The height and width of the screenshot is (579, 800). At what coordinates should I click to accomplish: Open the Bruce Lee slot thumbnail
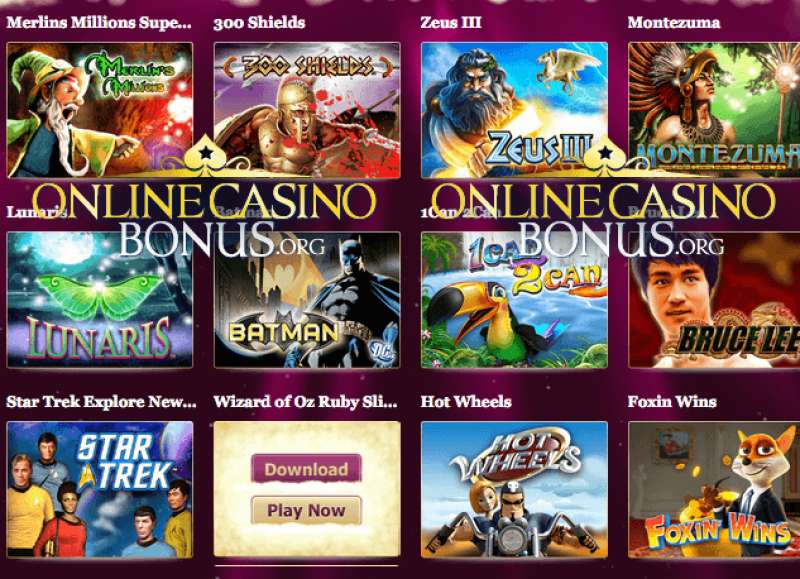(714, 300)
